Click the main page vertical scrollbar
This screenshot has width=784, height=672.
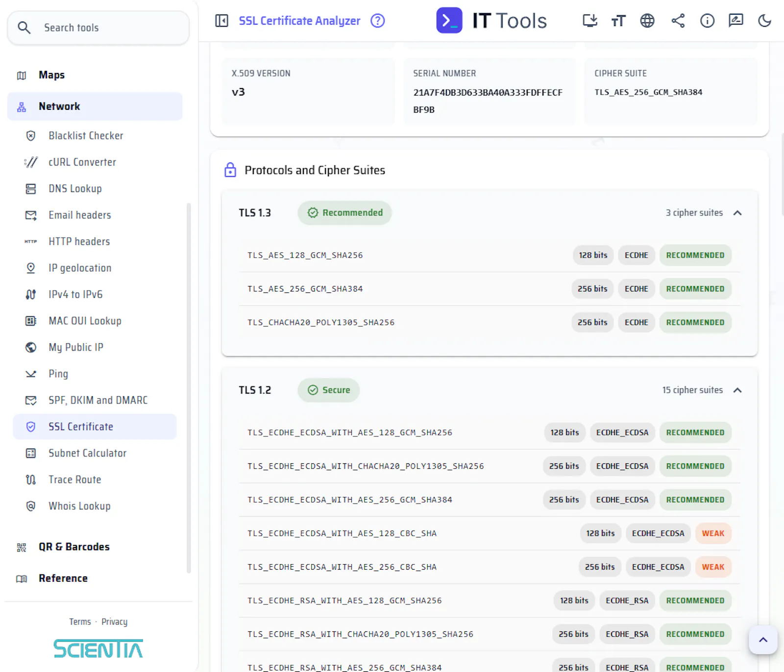click(x=782, y=174)
